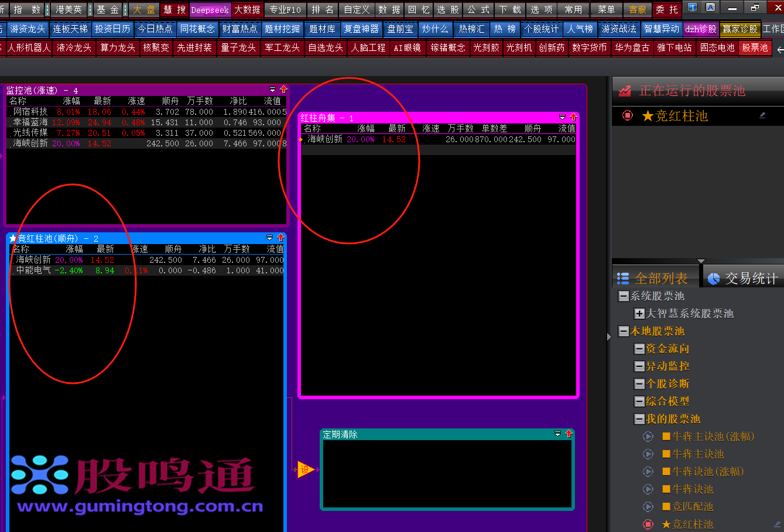Viewport: 784px width, 532px height.
Task: Open dropdown arrow in 竞红柱池(顺舟) panel header
Action: pos(269,238)
